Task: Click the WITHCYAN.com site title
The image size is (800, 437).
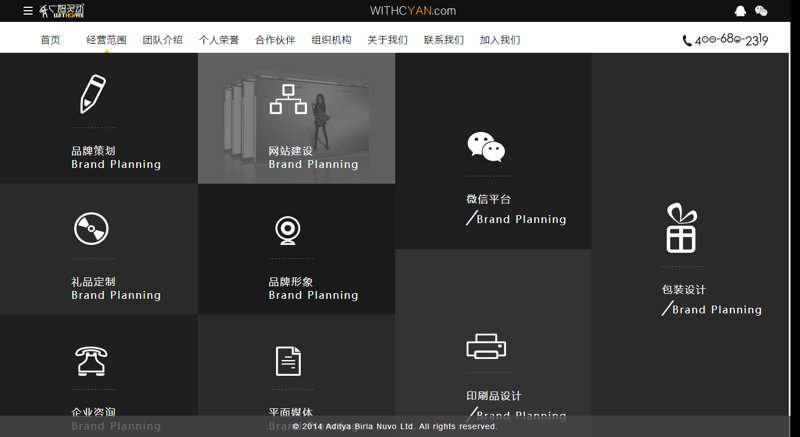Action: pos(413,11)
